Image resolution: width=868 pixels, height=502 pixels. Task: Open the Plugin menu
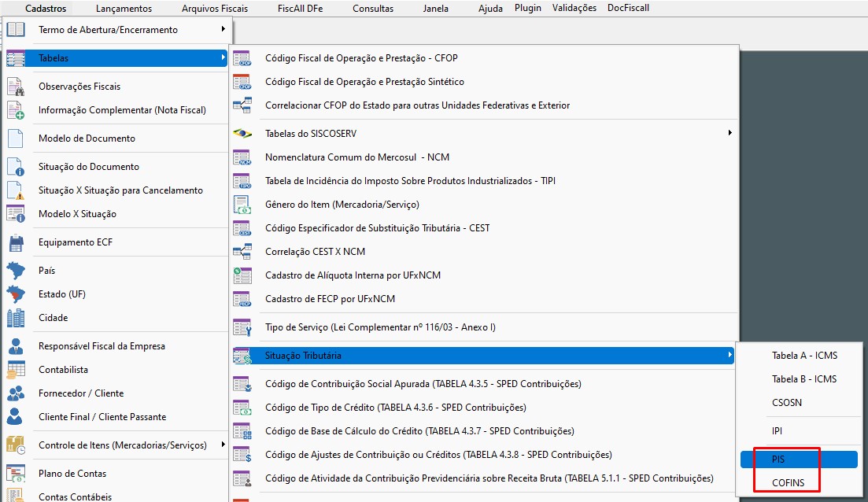point(527,8)
